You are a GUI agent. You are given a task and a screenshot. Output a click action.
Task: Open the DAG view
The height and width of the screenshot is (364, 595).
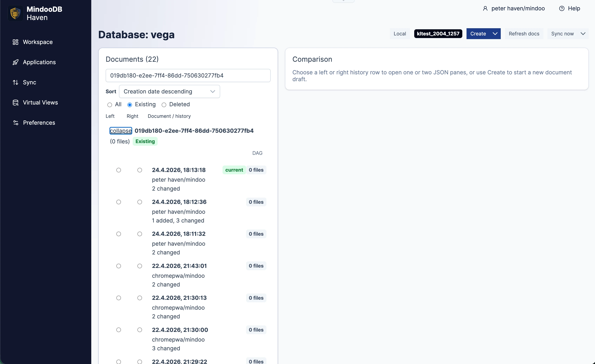257,153
